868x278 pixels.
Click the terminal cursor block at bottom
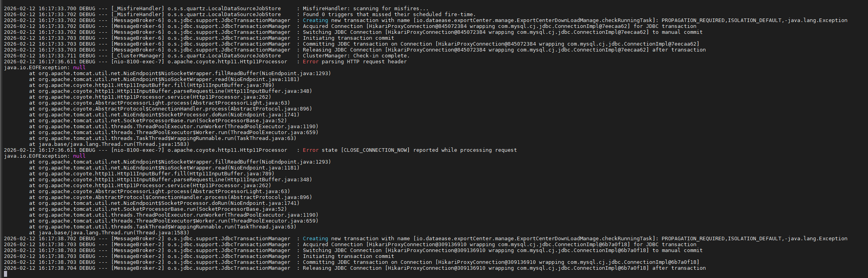[6, 274]
